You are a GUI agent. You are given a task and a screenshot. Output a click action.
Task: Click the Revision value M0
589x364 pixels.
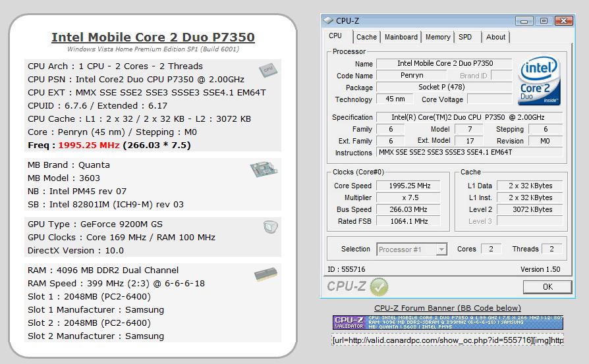[x=545, y=141]
